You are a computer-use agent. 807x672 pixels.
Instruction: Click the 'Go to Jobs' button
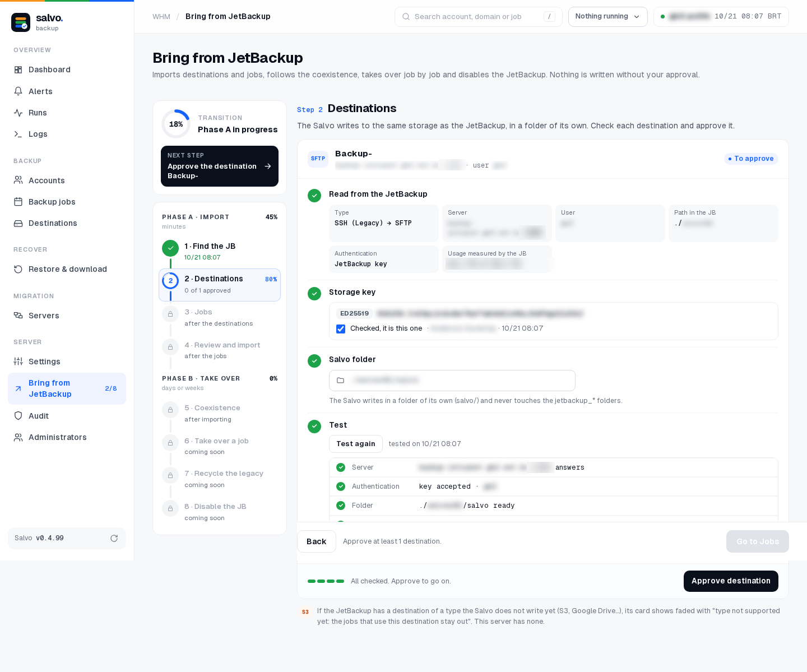758,541
